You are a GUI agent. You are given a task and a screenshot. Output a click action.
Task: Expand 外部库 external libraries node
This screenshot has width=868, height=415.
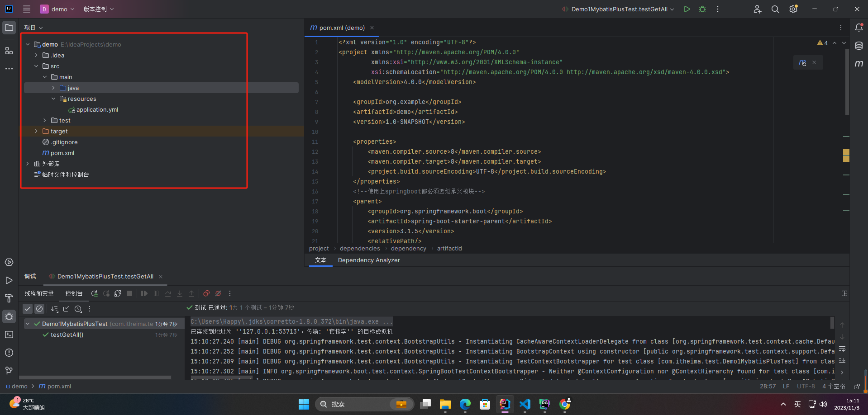coord(28,164)
